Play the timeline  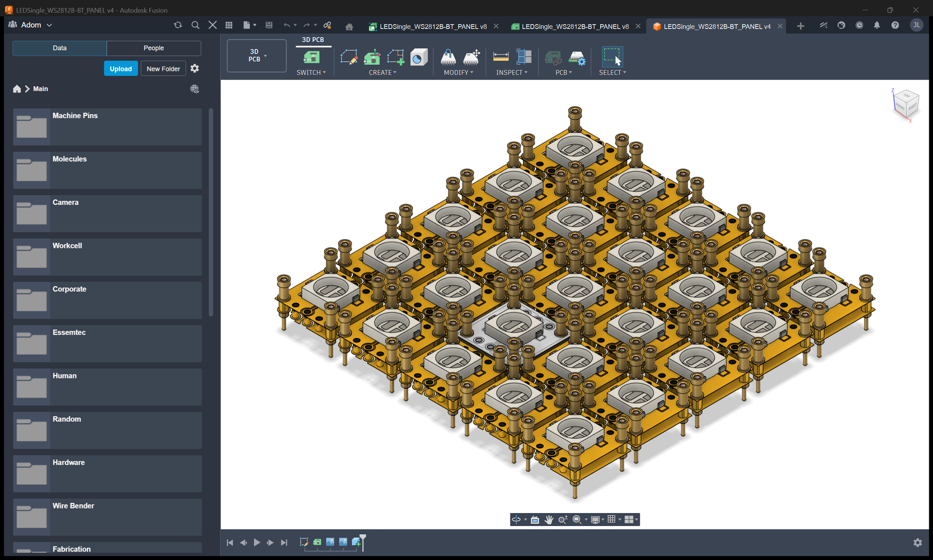257,542
